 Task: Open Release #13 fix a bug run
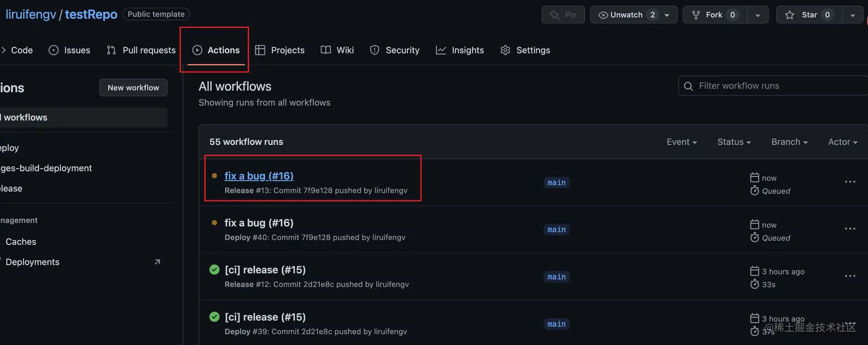coord(259,176)
